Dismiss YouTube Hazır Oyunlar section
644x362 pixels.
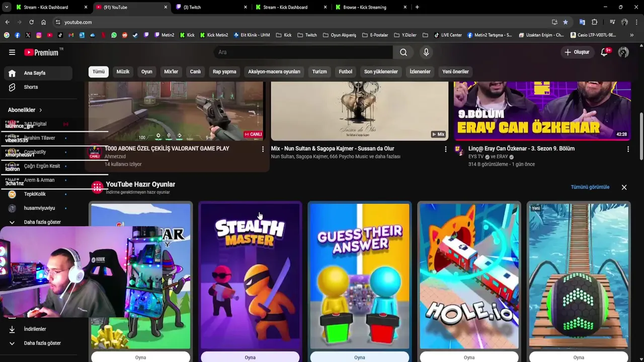624,187
